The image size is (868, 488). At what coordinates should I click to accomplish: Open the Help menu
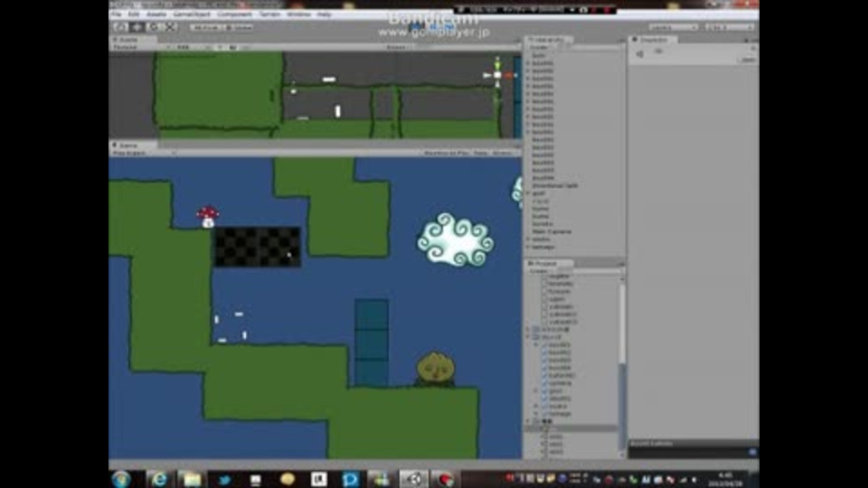324,14
